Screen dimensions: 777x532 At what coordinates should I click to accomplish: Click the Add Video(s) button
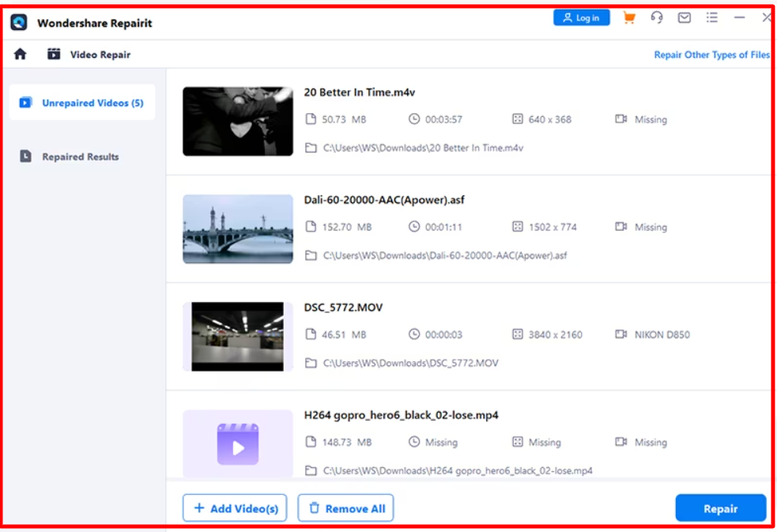(x=235, y=507)
